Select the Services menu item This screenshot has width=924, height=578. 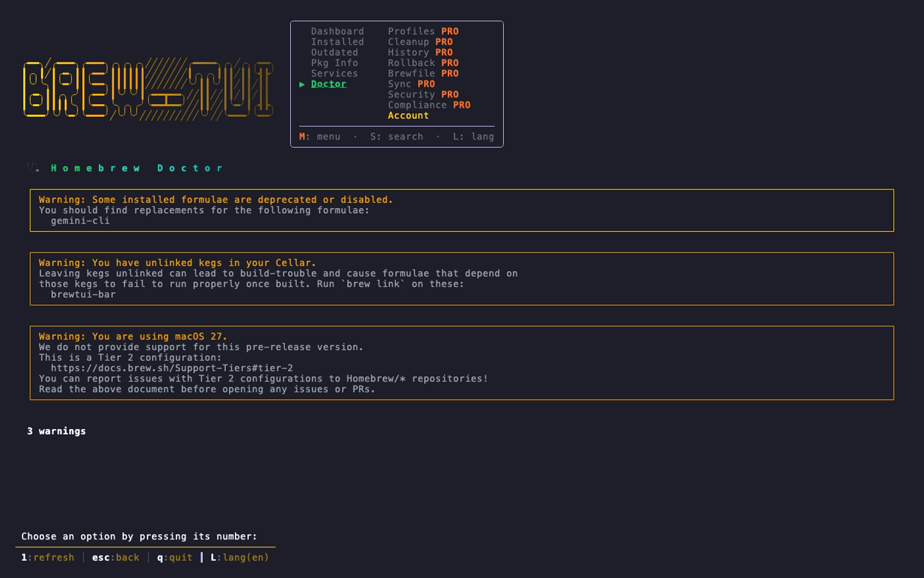click(334, 73)
